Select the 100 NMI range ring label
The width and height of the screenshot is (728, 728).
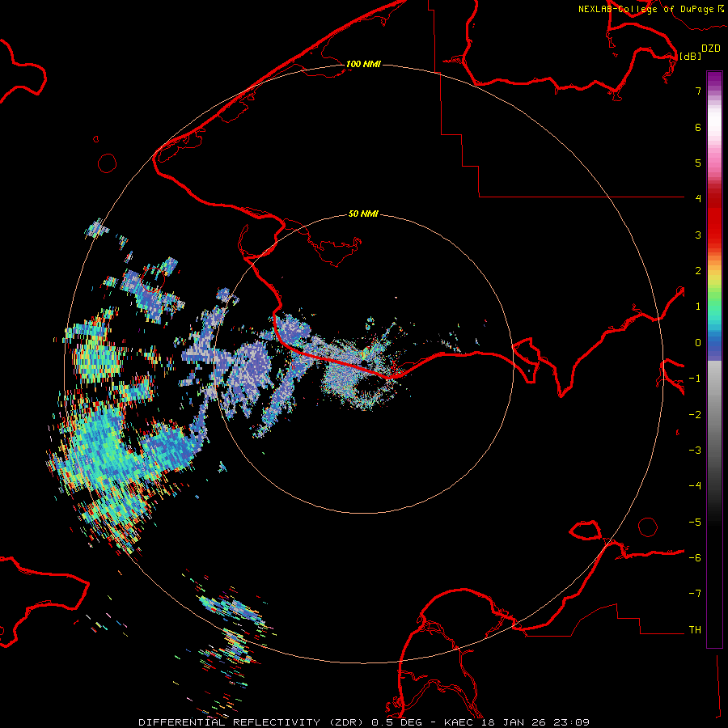coord(363,64)
